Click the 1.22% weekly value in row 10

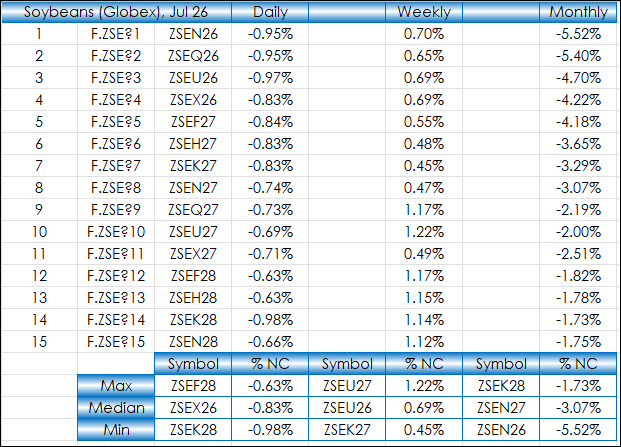(x=424, y=232)
